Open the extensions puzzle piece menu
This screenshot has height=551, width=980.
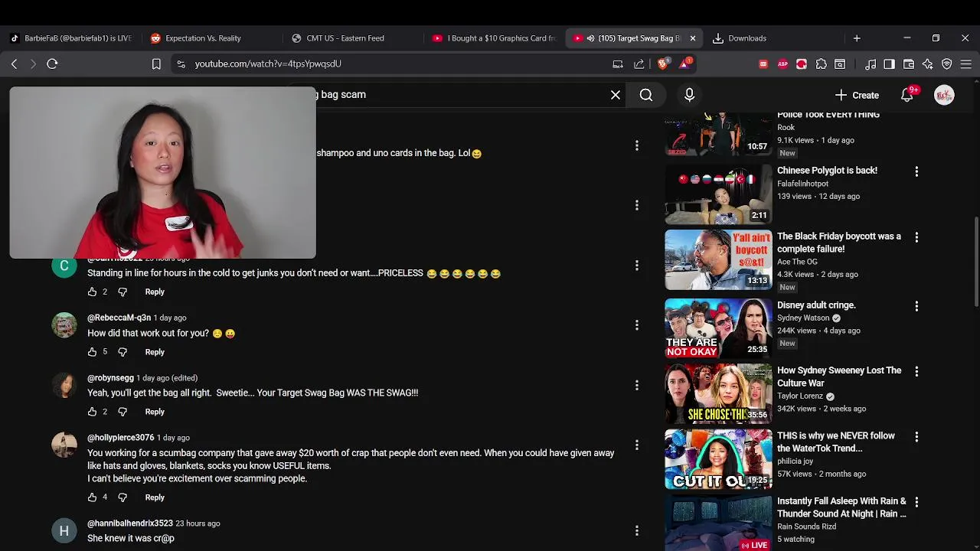pos(821,64)
